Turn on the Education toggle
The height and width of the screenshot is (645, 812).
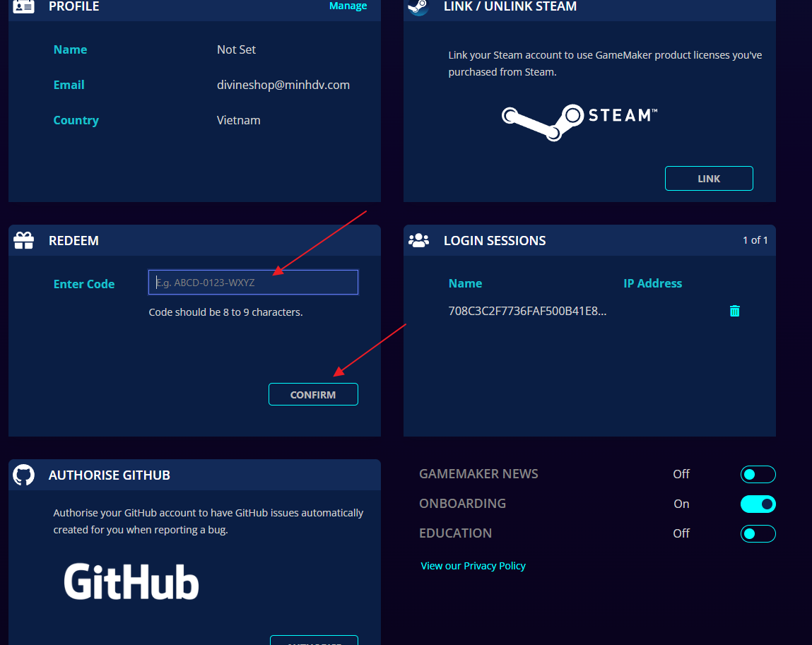758,533
